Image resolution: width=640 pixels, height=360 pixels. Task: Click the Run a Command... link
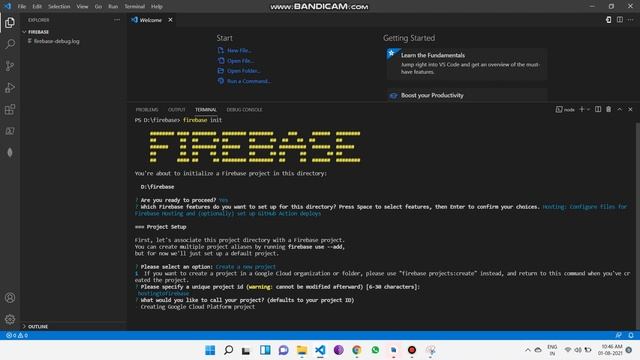pos(249,81)
